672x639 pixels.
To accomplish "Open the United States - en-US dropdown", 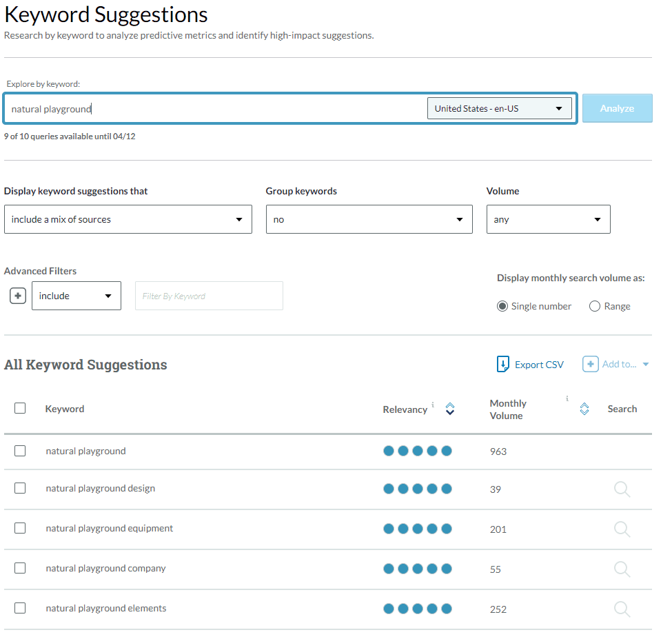I will coord(499,108).
